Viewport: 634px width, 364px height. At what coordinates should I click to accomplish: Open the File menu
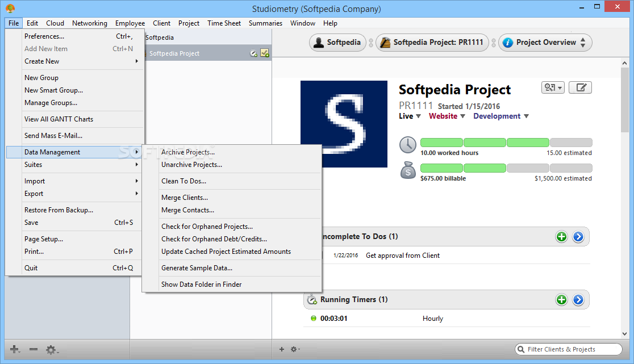pyautogui.click(x=13, y=23)
